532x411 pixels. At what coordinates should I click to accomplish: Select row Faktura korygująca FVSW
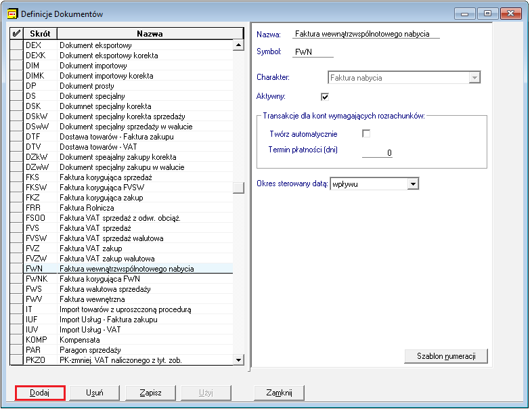128,188
